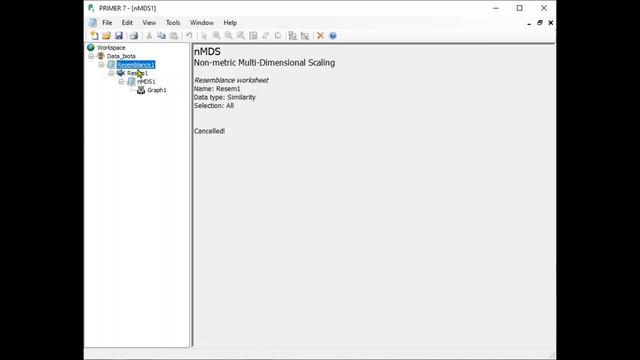640x360 pixels.
Task: Maximize the PRIMER 7 window
Action: click(x=520, y=8)
